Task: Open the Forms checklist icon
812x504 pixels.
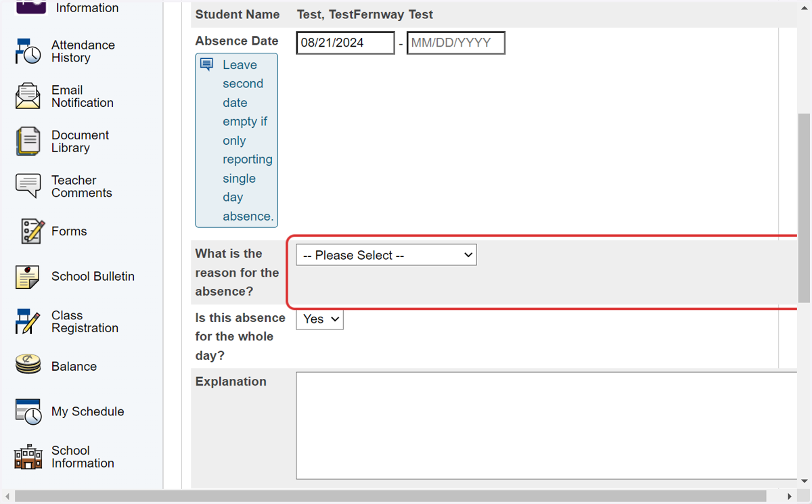Action: coord(32,231)
